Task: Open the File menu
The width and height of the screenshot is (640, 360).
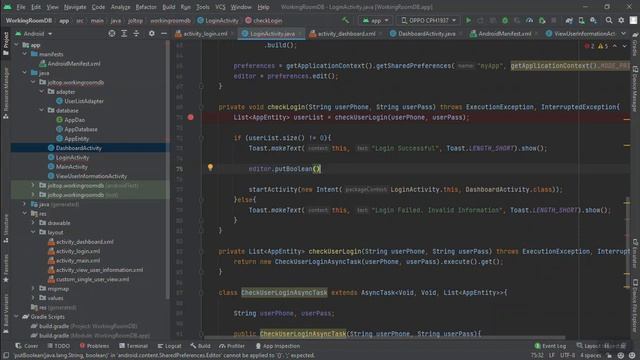Action: pos(21,7)
